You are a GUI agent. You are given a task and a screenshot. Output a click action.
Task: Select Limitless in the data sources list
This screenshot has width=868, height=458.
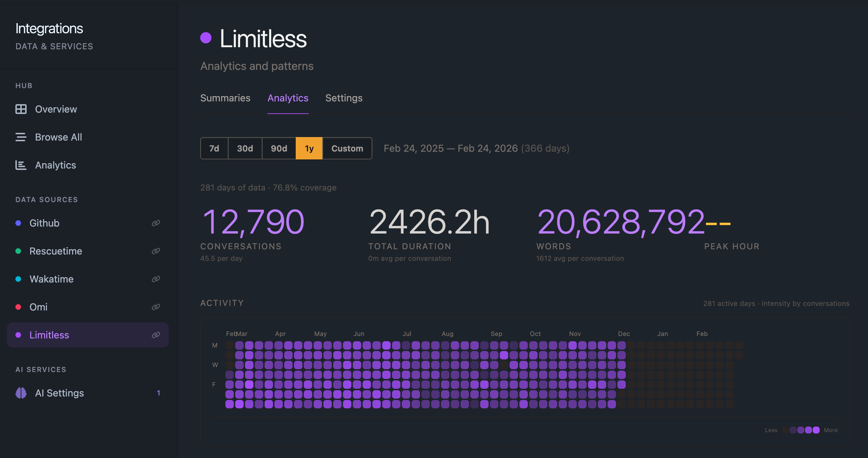tap(49, 335)
